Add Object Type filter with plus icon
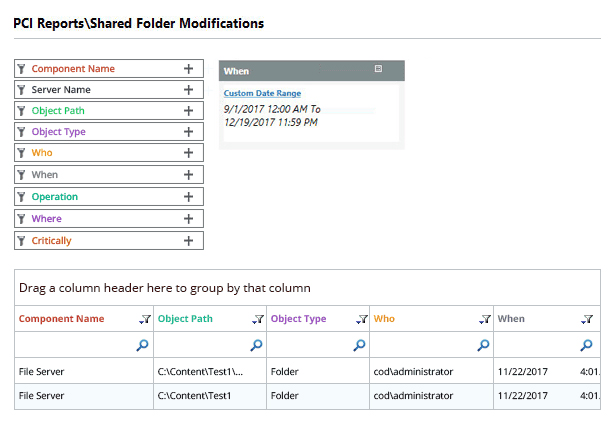The height and width of the screenshot is (430, 612). [x=189, y=132]
